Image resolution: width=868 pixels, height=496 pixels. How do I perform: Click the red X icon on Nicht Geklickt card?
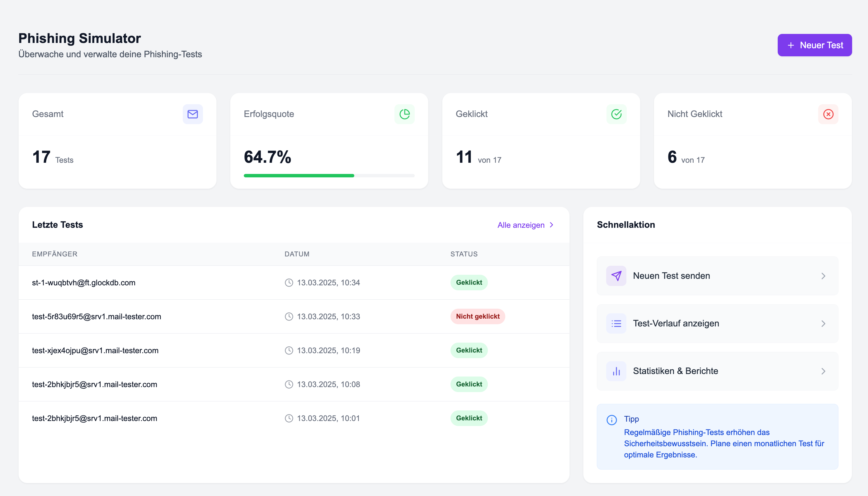pyautogui.click(x=828, y=115)
